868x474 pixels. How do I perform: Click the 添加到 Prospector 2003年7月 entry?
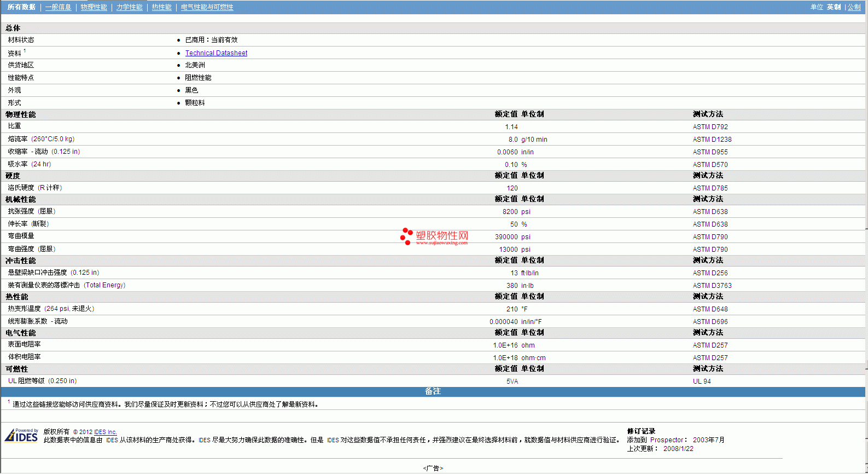pyautogui.click(x=675, y=440)
